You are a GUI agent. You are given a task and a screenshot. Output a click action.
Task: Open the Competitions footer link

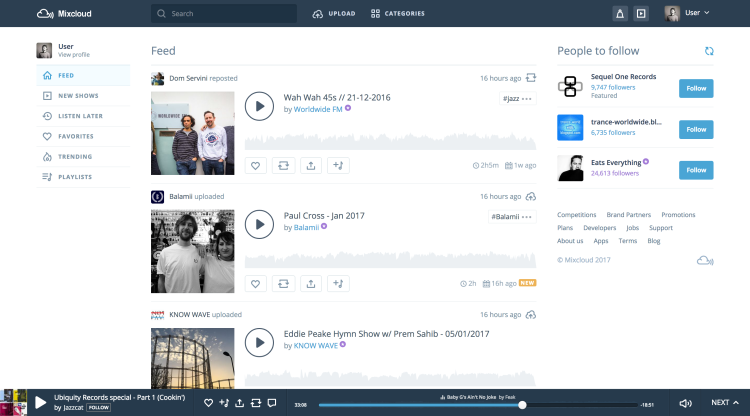click(x=576, y=215)
